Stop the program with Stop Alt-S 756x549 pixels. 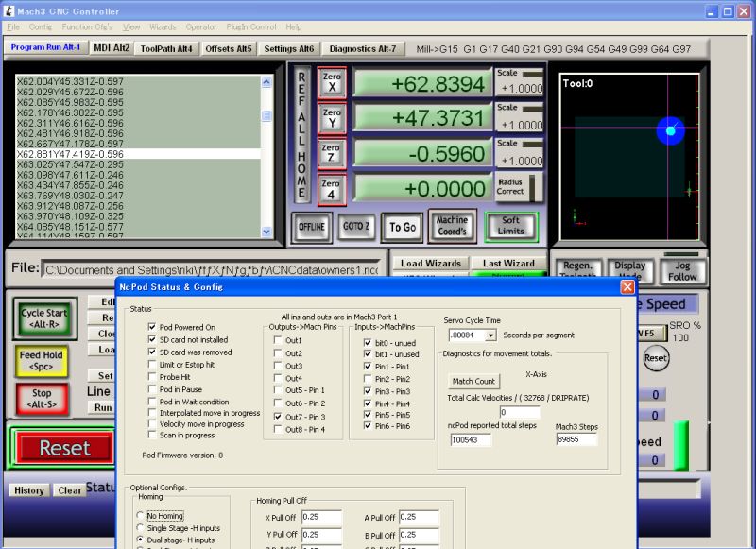tap(42, 399)
